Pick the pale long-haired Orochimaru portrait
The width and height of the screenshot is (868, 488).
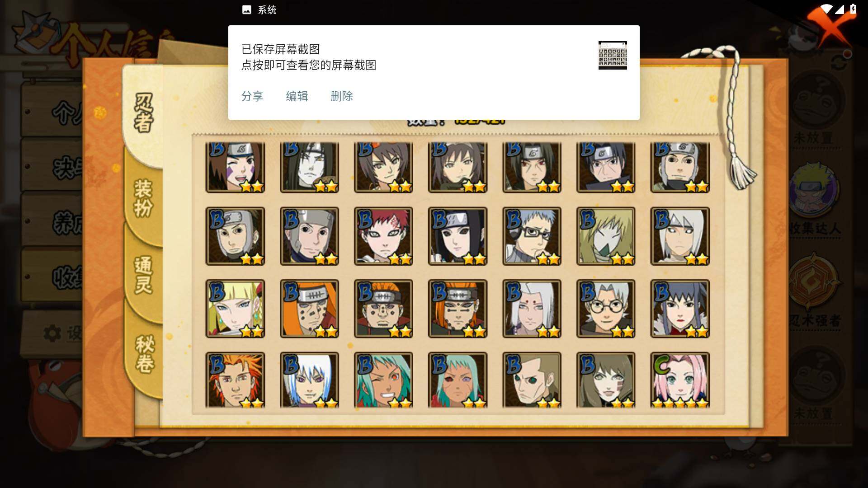[x=309, y=167]
